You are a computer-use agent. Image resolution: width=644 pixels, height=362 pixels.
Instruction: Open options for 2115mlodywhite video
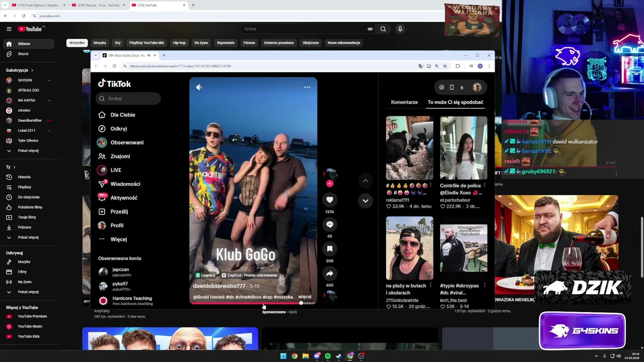pos(430,286)
